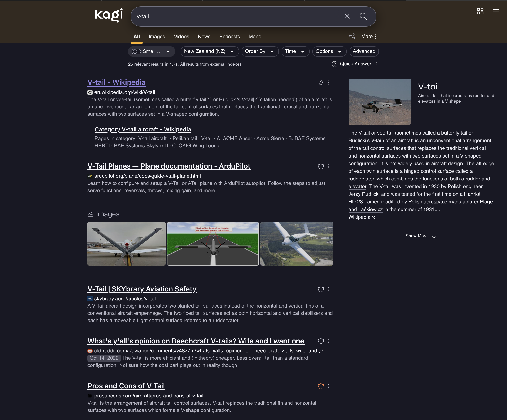
Task: Select the News tab
Action: (204, 36)
